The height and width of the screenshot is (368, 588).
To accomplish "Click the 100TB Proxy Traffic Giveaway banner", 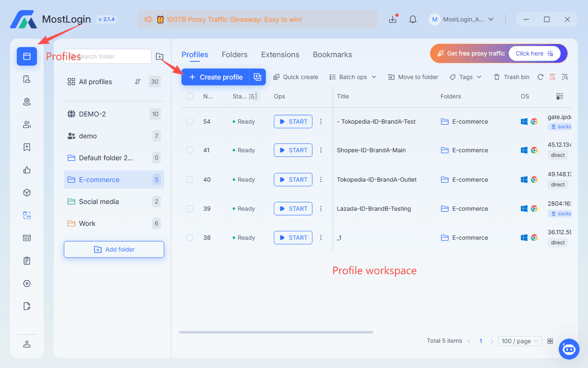I will tap(258, 19).
